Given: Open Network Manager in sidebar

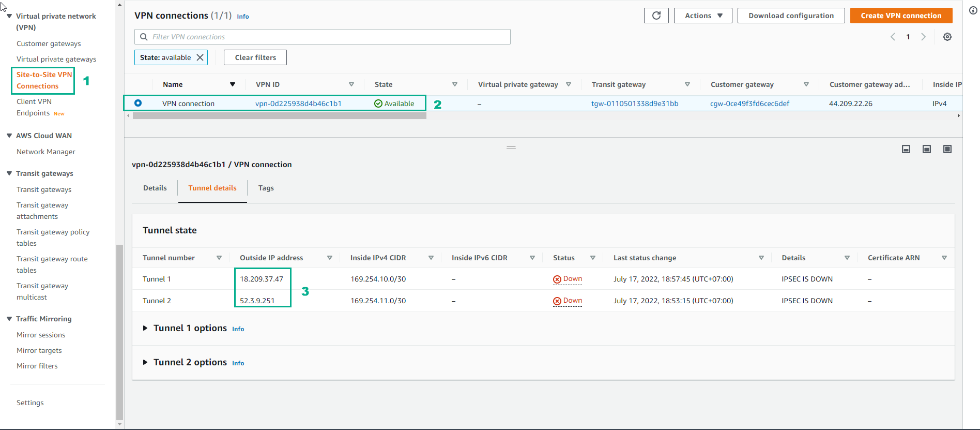Looking at the screenshot, I should (46, 152).
